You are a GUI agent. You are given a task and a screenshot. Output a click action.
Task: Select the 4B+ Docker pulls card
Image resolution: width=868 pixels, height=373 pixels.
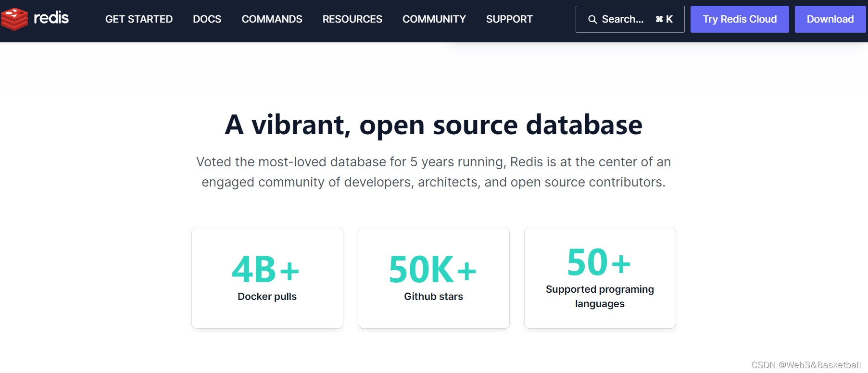pyautogui.click(x=267, y=278)
